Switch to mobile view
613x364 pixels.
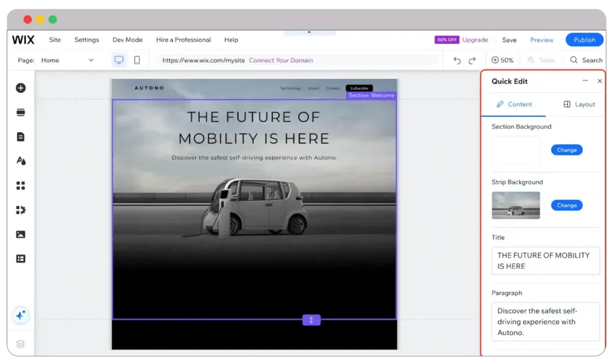[137, 60]
